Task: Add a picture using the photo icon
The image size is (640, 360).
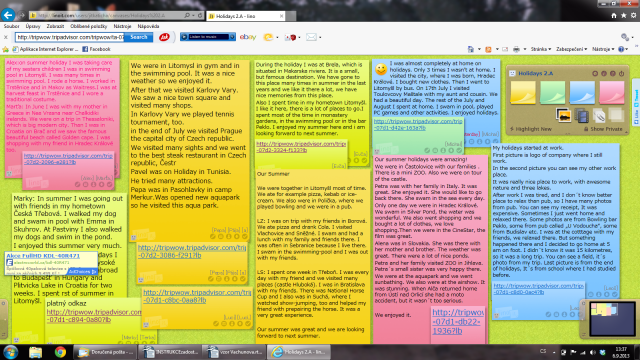Action: click(x=563, y=115)
